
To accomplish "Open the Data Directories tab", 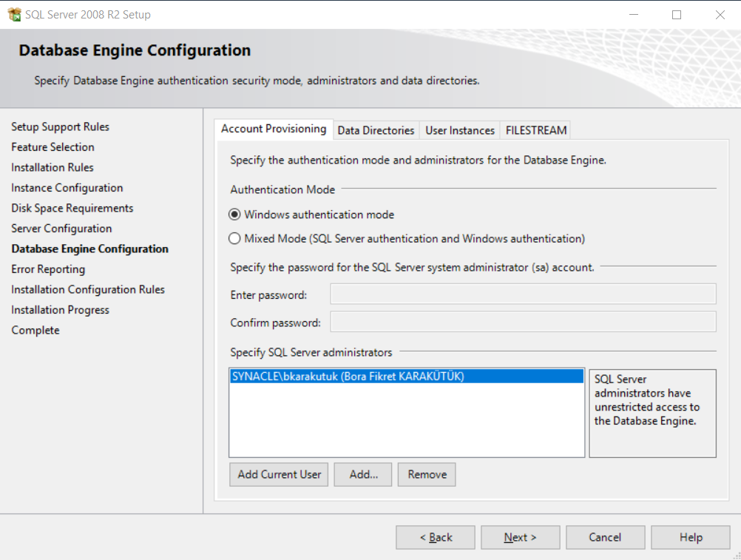I will point(376,130).
